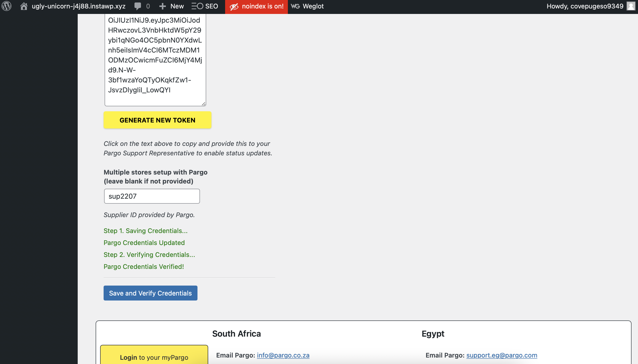Click the comment count 0
Viewport: 638px width, 364px height.
click(148, 6)
